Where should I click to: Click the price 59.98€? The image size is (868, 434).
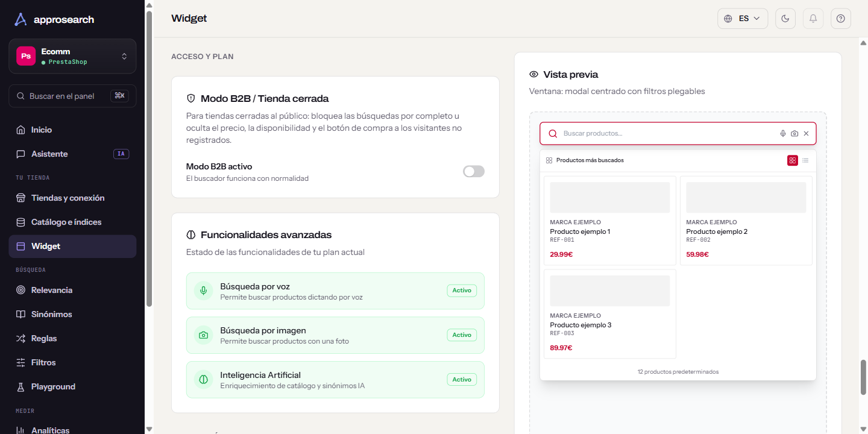(x=697, y=254)
